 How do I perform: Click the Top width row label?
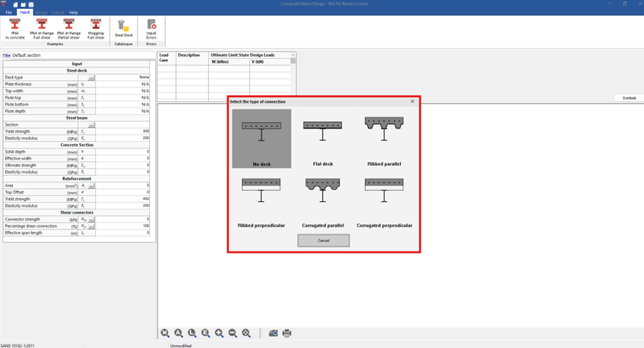(x=14, y=91)
